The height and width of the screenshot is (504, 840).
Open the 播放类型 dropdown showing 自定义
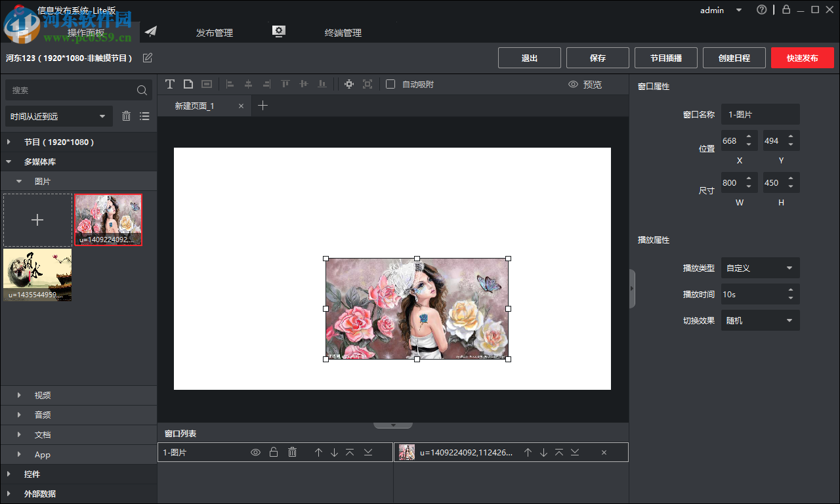click(760, 268)
